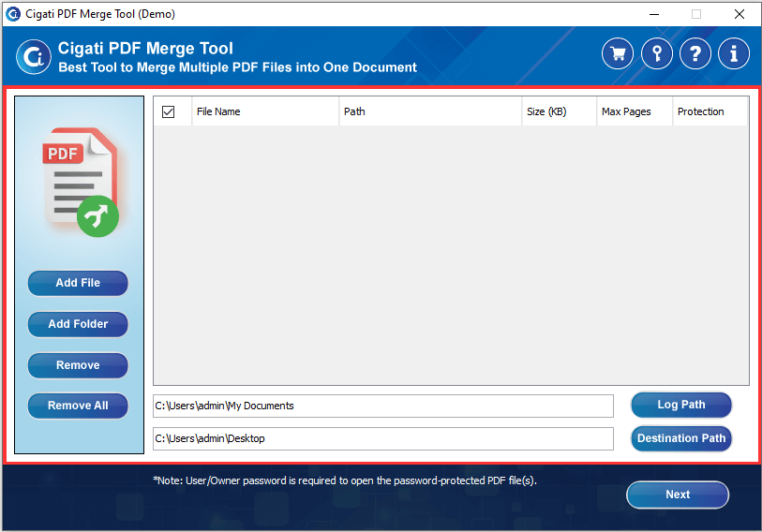Sort by the Path column header

click(430, 111)
